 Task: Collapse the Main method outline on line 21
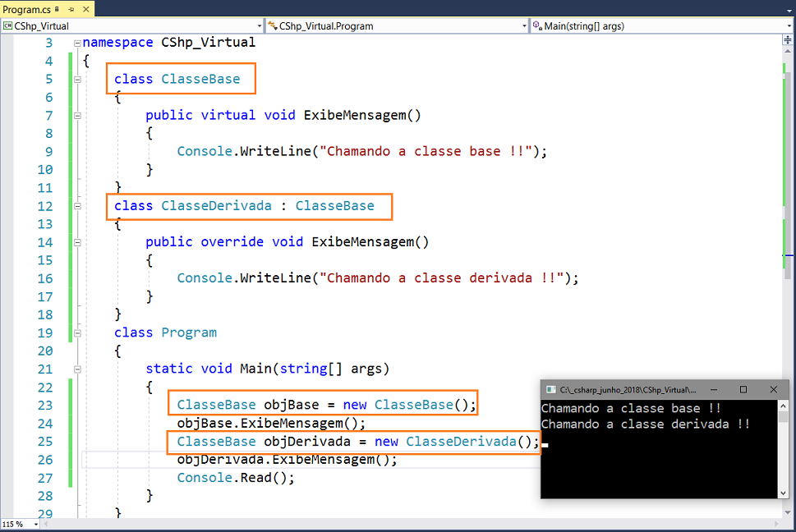[x=77, y=369]
